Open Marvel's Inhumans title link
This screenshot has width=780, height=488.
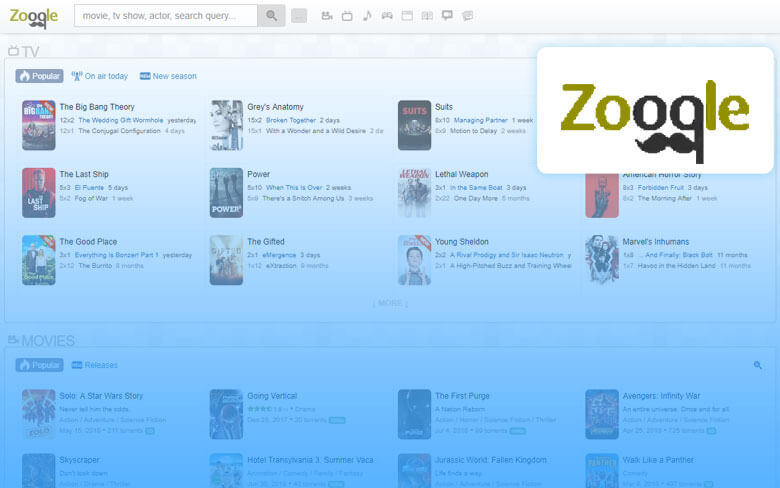coord(656,242)
